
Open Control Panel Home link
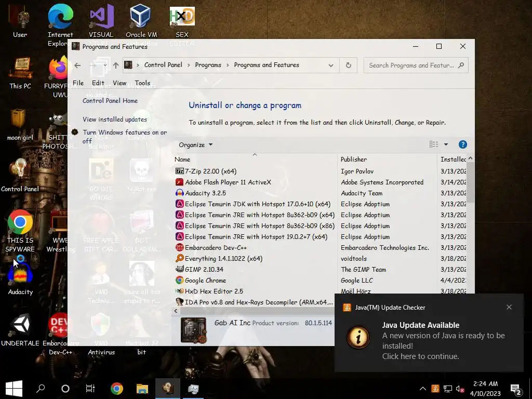pyautogui.click(x=110, y=101)
